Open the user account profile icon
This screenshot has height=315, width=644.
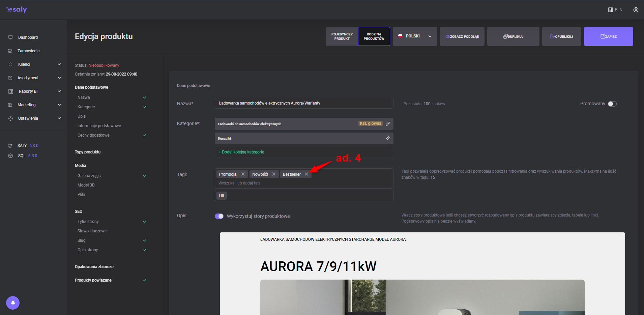pos(636,10)
